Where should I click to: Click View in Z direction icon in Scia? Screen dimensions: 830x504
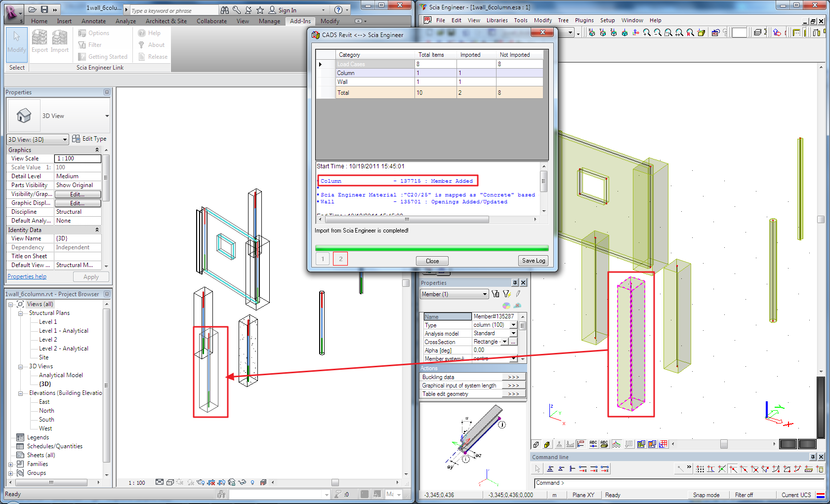click(x=614, y=33)
